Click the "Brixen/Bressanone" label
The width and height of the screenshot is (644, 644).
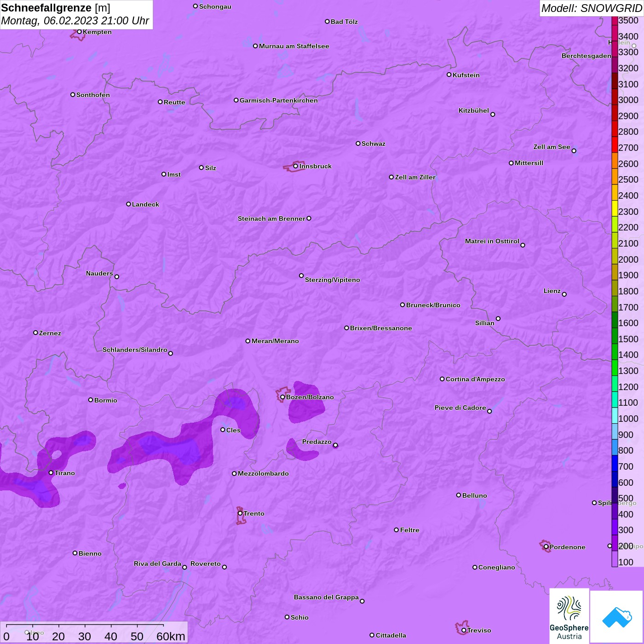click(x=381, y=328)
